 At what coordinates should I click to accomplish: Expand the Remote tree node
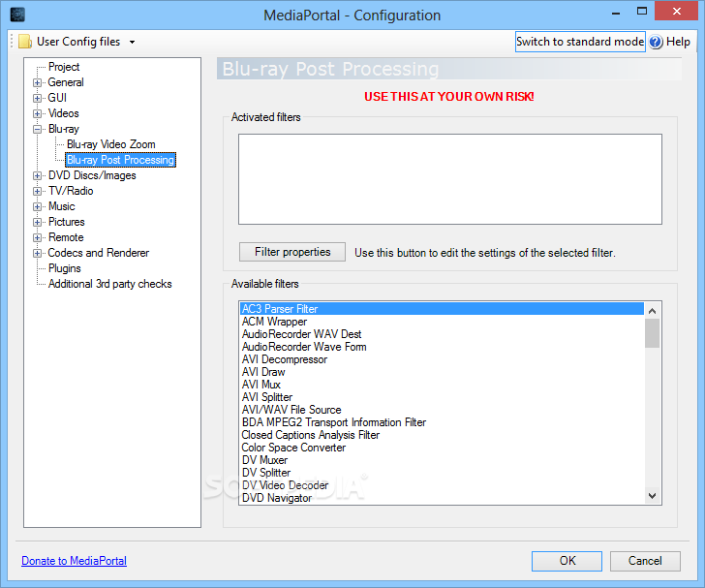(38, 237)
